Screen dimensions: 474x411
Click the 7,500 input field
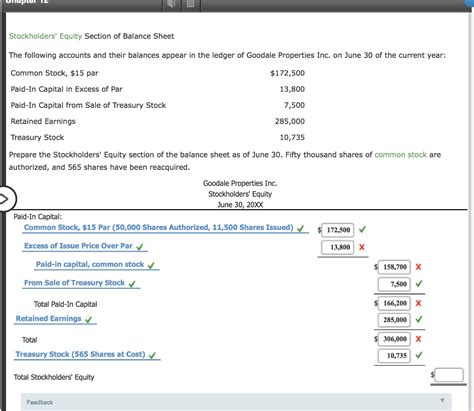pyautogui.click(x=394, y=284)
